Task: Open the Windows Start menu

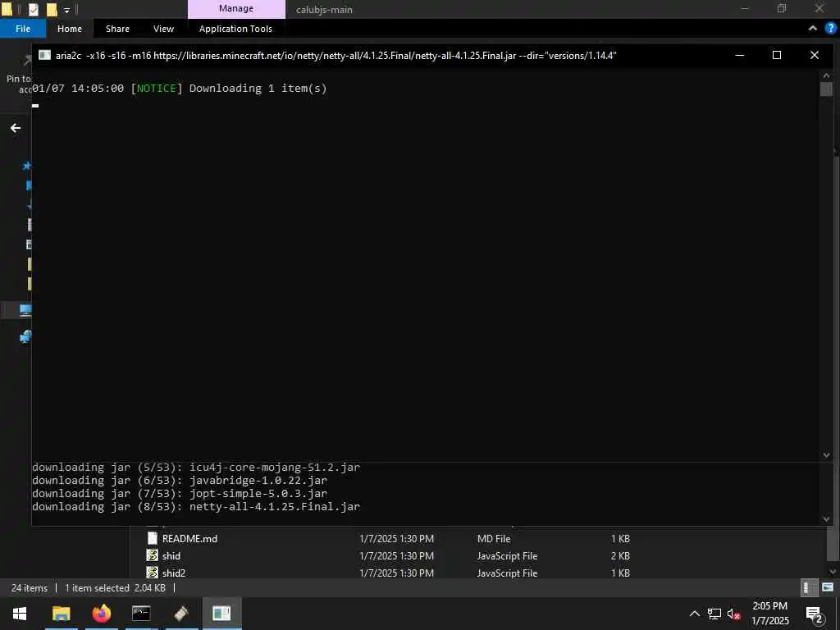Action: click(20, 614)
